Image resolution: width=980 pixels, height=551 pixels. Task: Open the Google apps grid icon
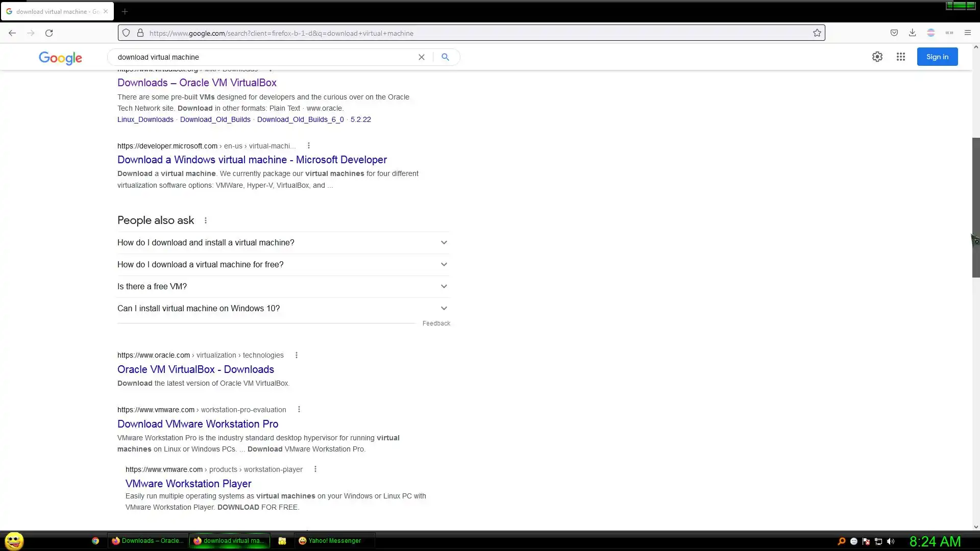point(900,57)
